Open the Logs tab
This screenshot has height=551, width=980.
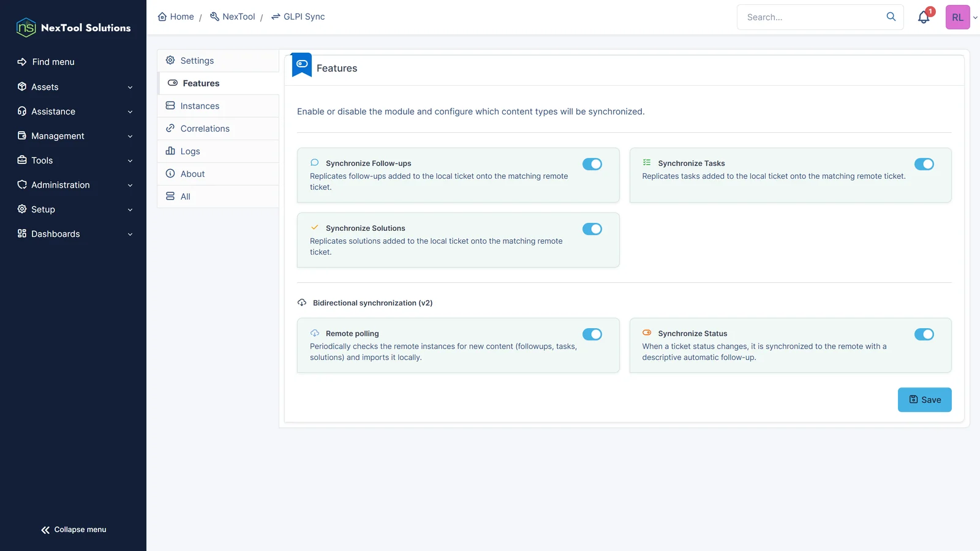coord(218,151)
